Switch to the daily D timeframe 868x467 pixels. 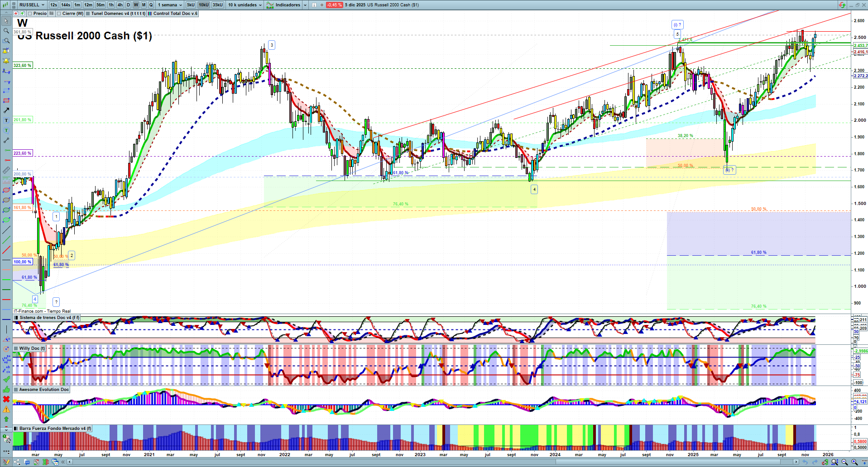pyautogui.click(x=128, y=5)
